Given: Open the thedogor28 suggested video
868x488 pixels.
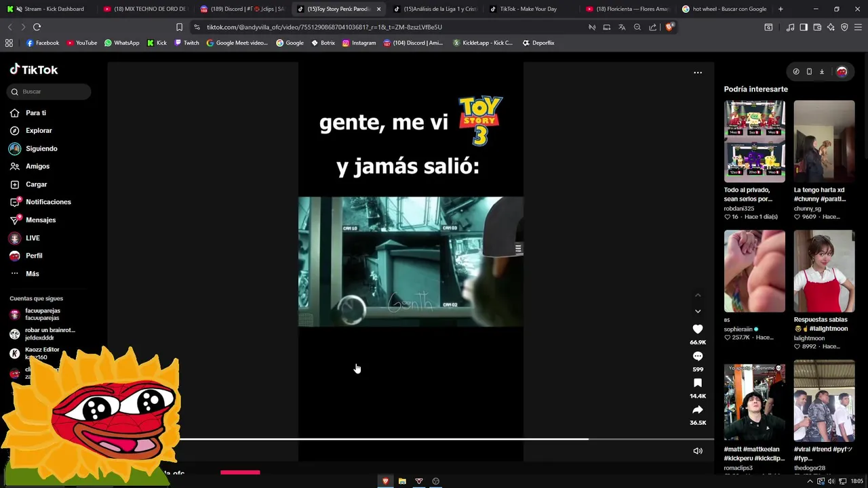Looking at the screenshot, I should [x=824, y=401].
